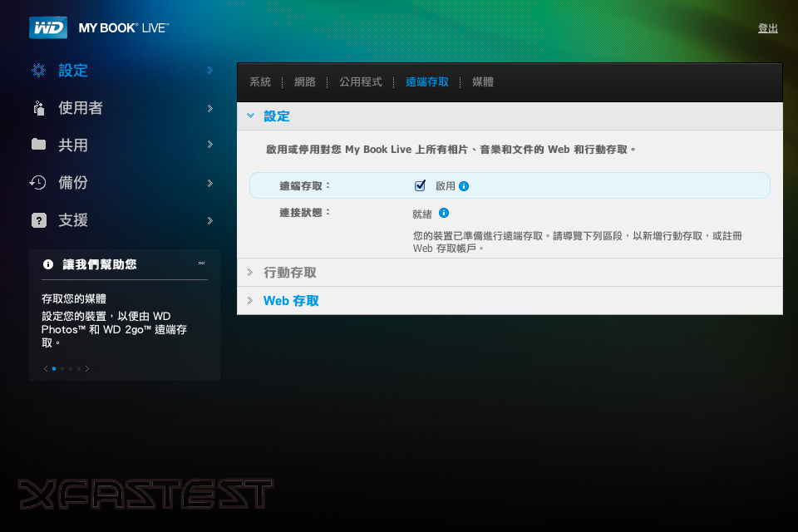Expand the Web 存取 section
Viewport: 798px width, 532px height.
pos(291,301)
